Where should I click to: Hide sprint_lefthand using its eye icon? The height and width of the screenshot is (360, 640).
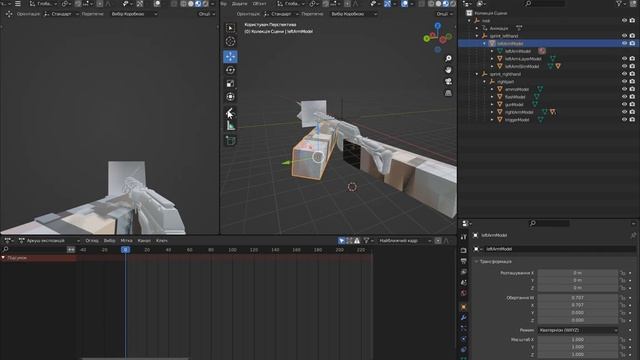tap(624, 36)
